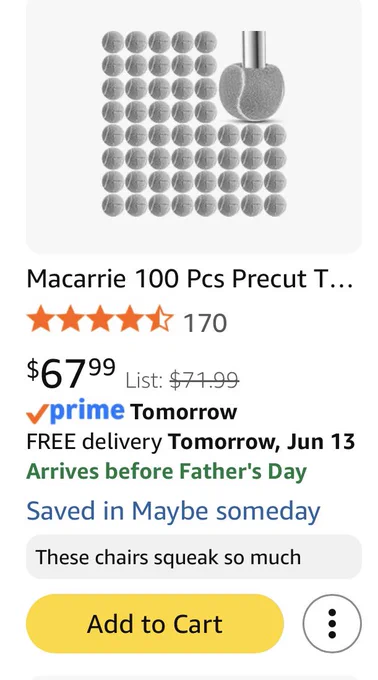This screenshot has width=378, height=680.
Task: Tap the 'List:' price label
Action: pos(144,381)
